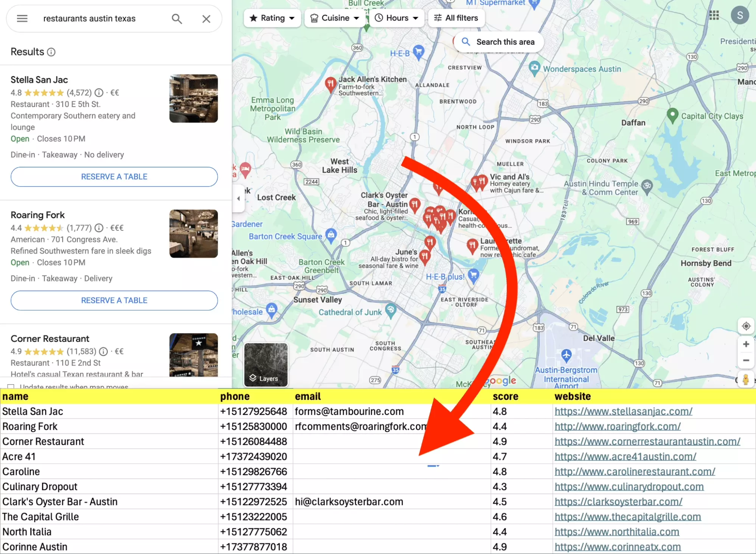Image resolution: width=756 pixels, height=554 pixels.
Task: Open the Google apps grid icon
Action: 714,16
